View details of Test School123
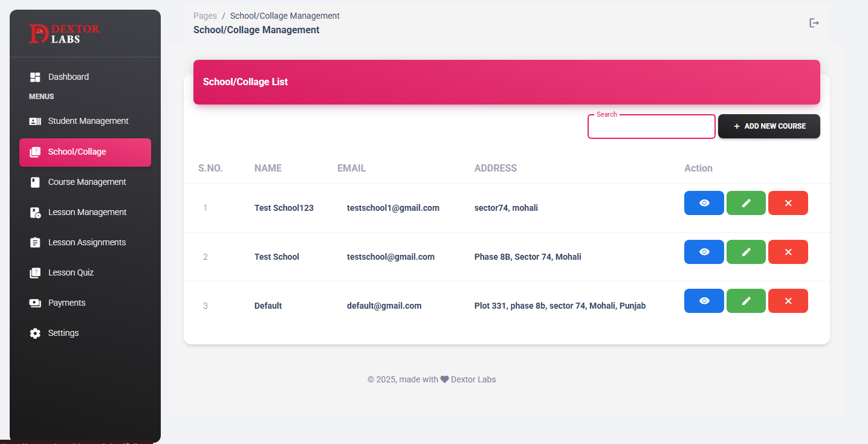Screen dimensions: 868x444 pyautogui.click(x=704, y=203)
